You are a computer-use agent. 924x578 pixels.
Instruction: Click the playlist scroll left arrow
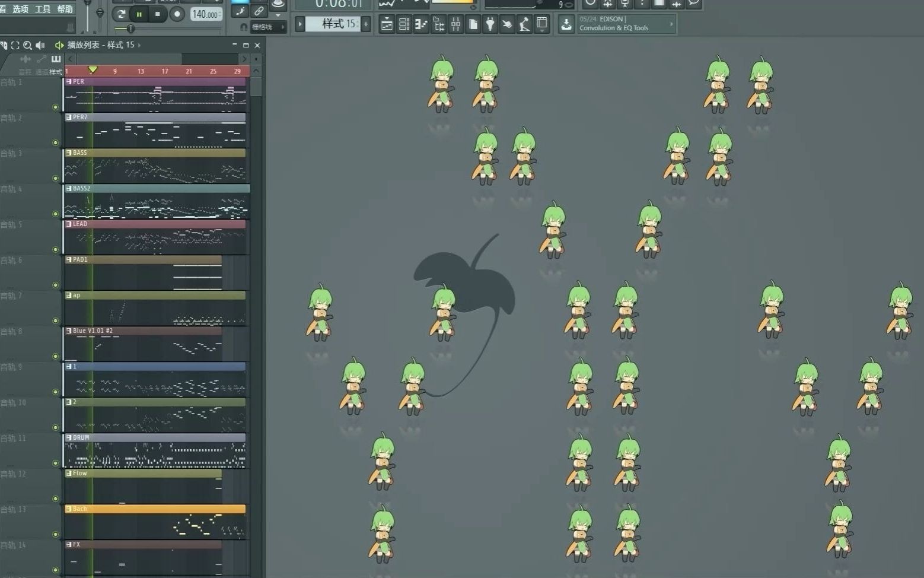tap(71, 59)
